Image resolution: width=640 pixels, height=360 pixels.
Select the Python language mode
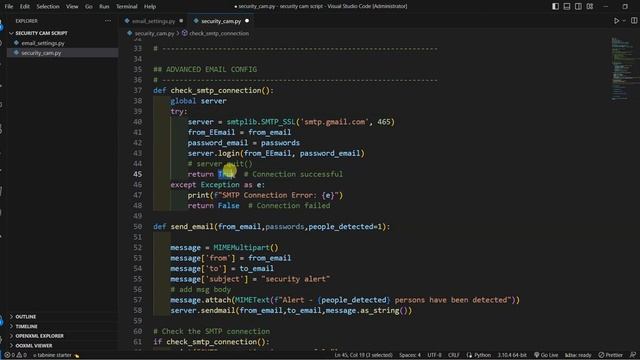click(479, 355)
